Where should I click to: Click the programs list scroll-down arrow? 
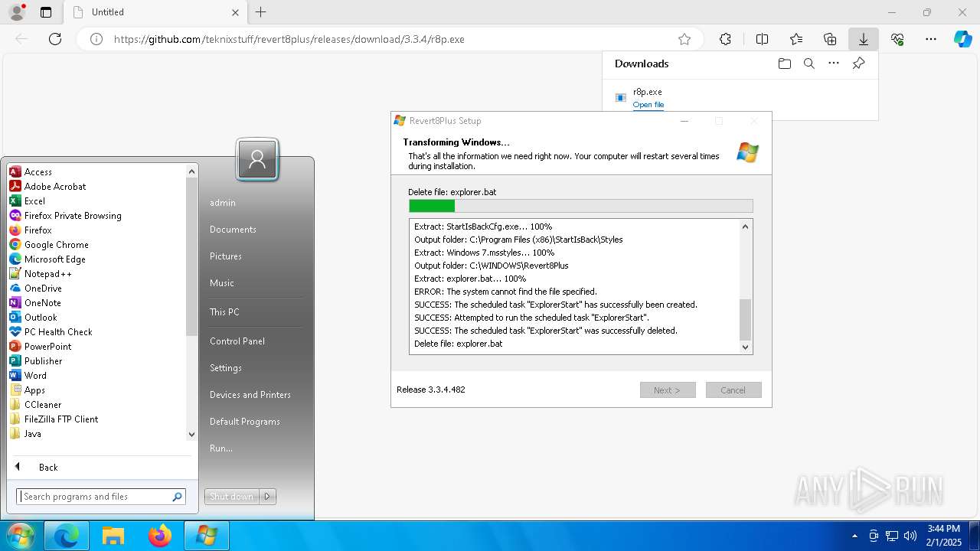191,435
